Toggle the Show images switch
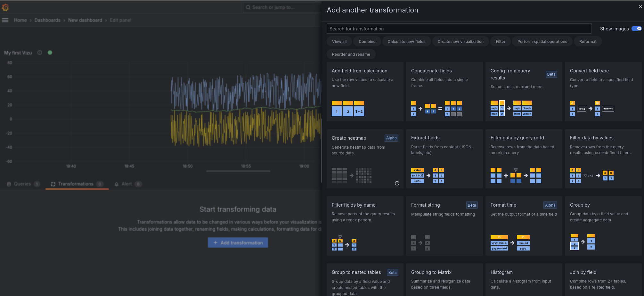The image size is (644, 296). 636,29
